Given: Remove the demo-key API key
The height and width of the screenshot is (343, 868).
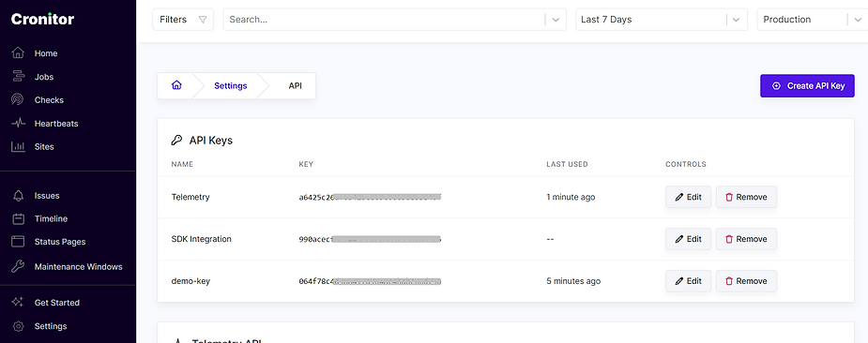Looking at the screenshot, I should coord(746,281).
